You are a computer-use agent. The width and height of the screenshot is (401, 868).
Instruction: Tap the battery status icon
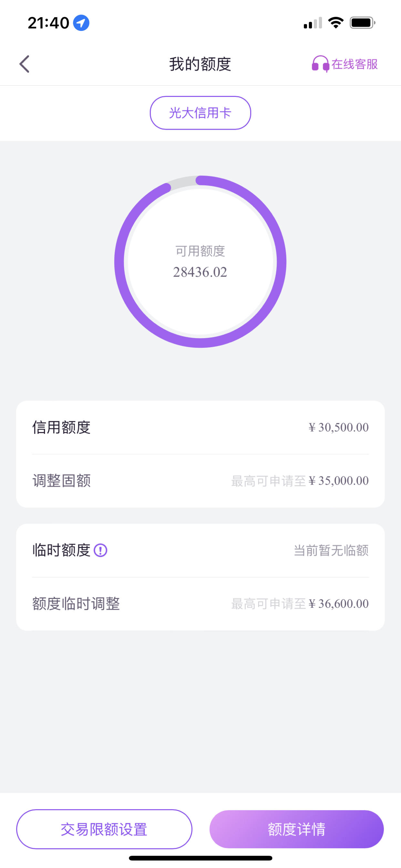pyautogui.click(x=362, y=23)
